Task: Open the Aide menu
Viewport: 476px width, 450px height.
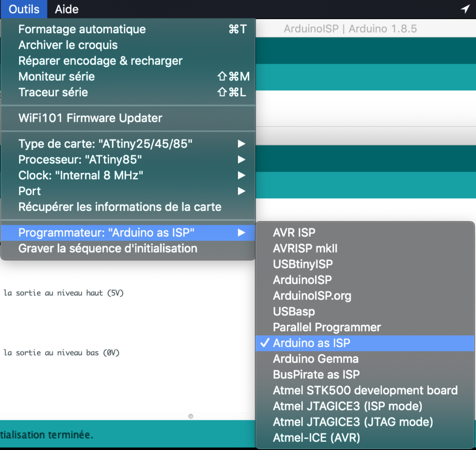Action: pos(66,9)
